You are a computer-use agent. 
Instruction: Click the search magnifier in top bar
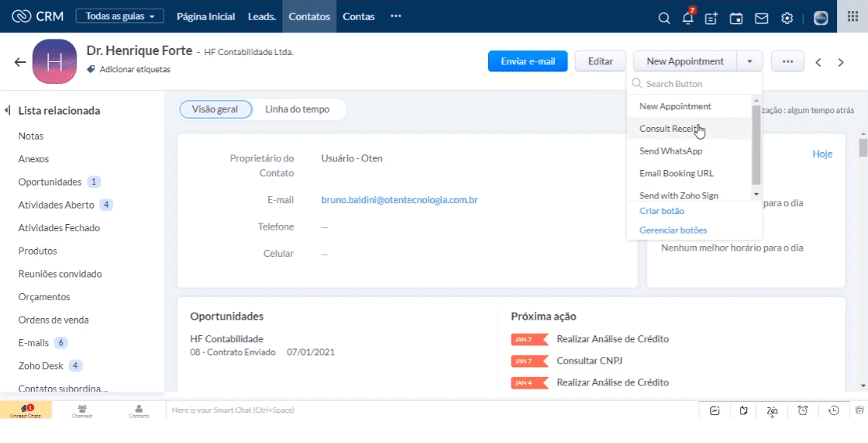tap(663, 18)
